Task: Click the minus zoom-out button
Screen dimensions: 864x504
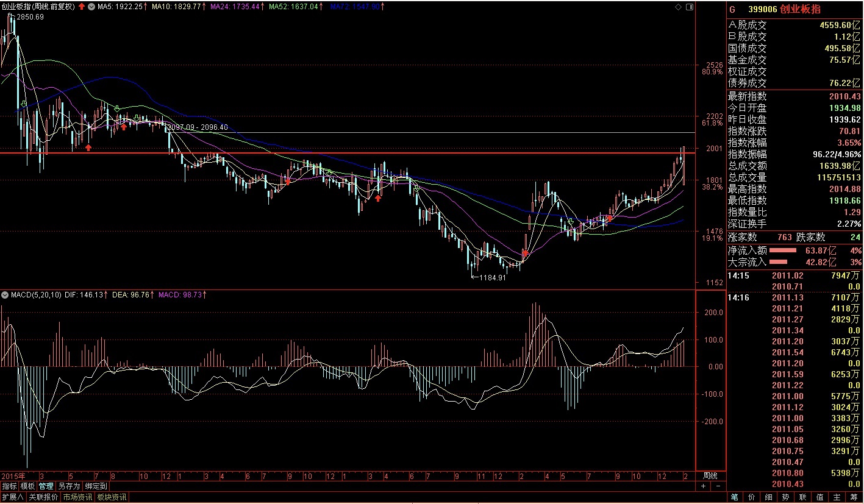Action: click(x=718, y=486)
